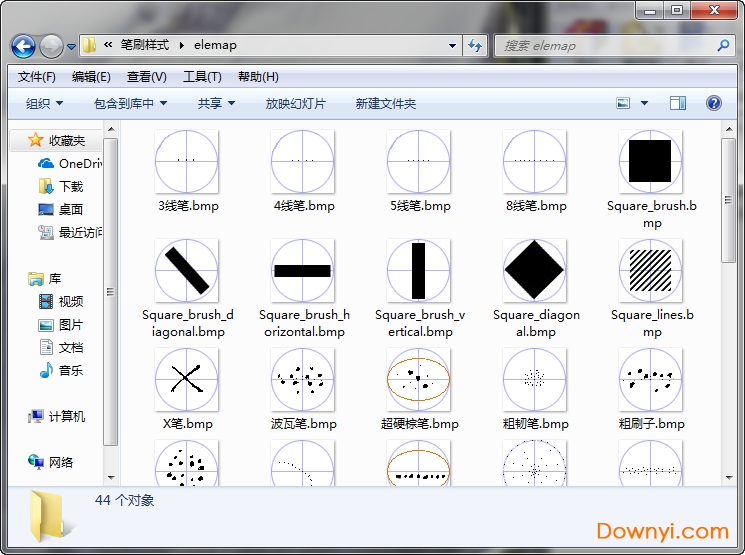Image resolution: width=745 pixels, height=555 pixels.
Task: Select the Square_diagonal.bmp diamond icon
Action: pyautogui.click(x=535, y=270)
